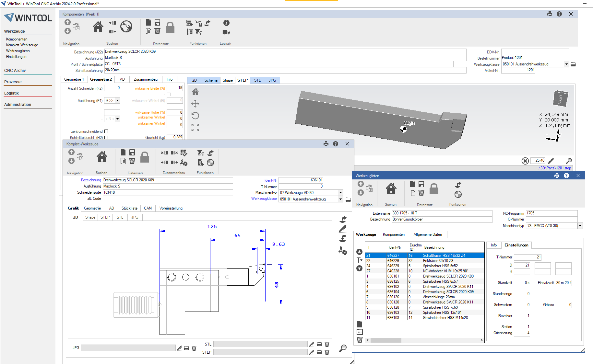Click the ruler measure icon in 3D viewer
The height and width of the screenshot is (364, 593).
tap(551, 161)
